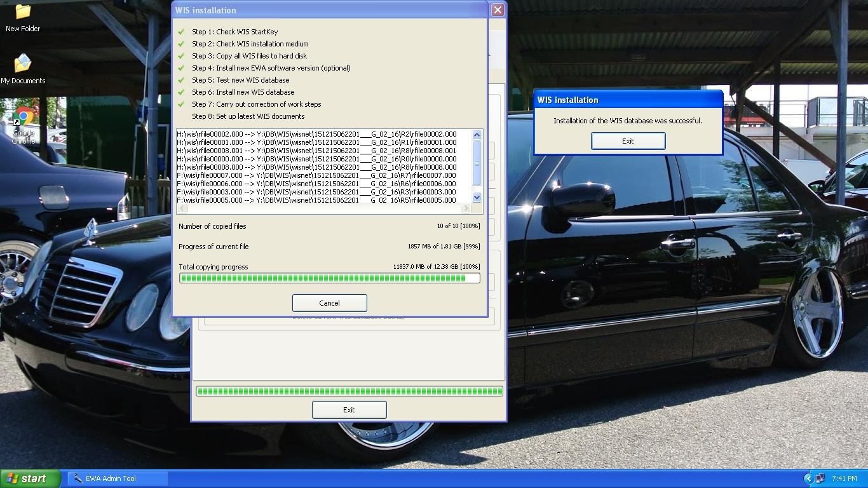Click checkmark beside Step 7 correction
The height and width of the screenshot is (488, 868).
(181, 104)
